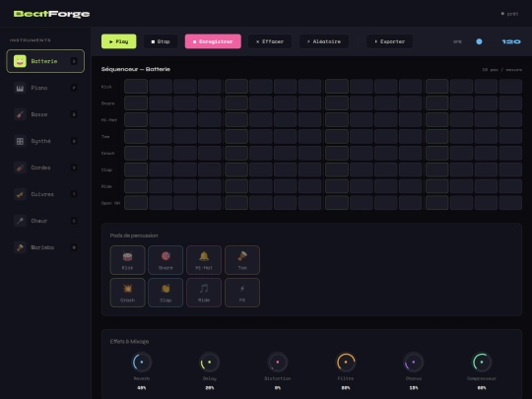Toggle step 2 in the Clap row
The height and width of the screenshot is (399, 532).
point(161,169)
